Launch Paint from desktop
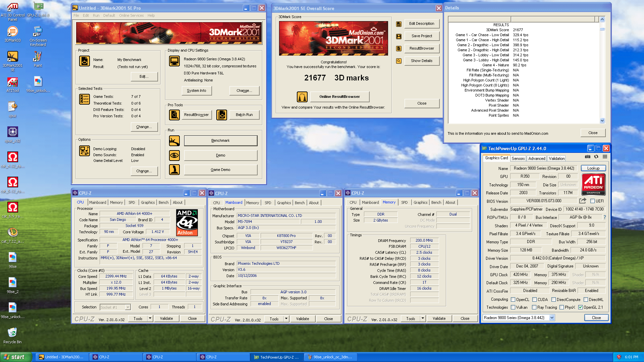 (38, 59)
